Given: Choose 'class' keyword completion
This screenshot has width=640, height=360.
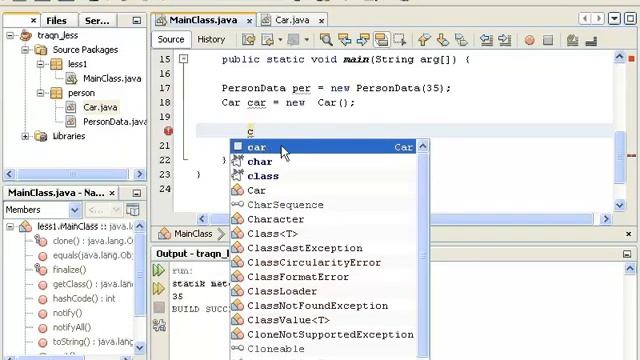Looking at the screenshot, I should (322, 176).
